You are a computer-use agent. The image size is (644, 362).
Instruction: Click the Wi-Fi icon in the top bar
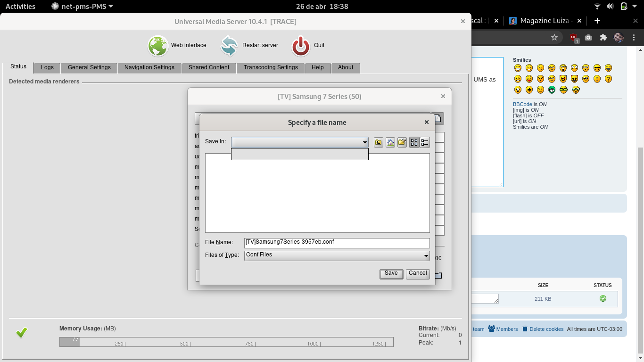pos(597,7)
